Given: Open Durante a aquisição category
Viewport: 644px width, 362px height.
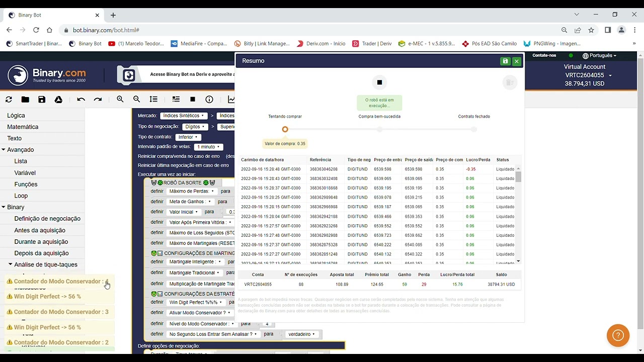Looking at the screenshot, I should (x=41, y=242).
